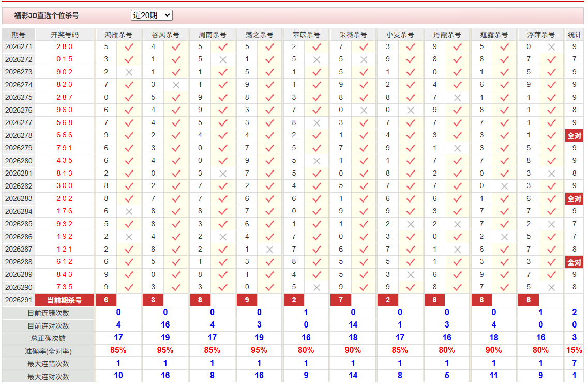
Task: Click the 全对 badge in row 2026288
Action: point(574,262)
